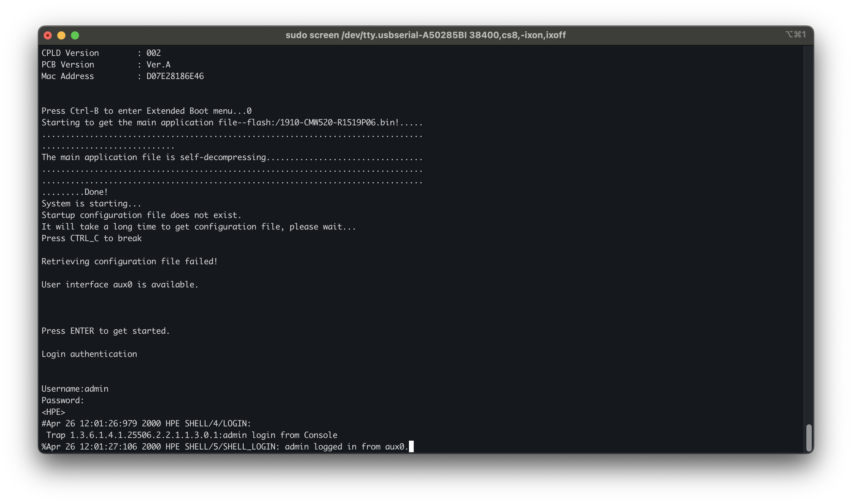Viewport: 852px width, 504px height.
Task: Click the 'CPLD Version' line
Action: (x=70, y=53)
